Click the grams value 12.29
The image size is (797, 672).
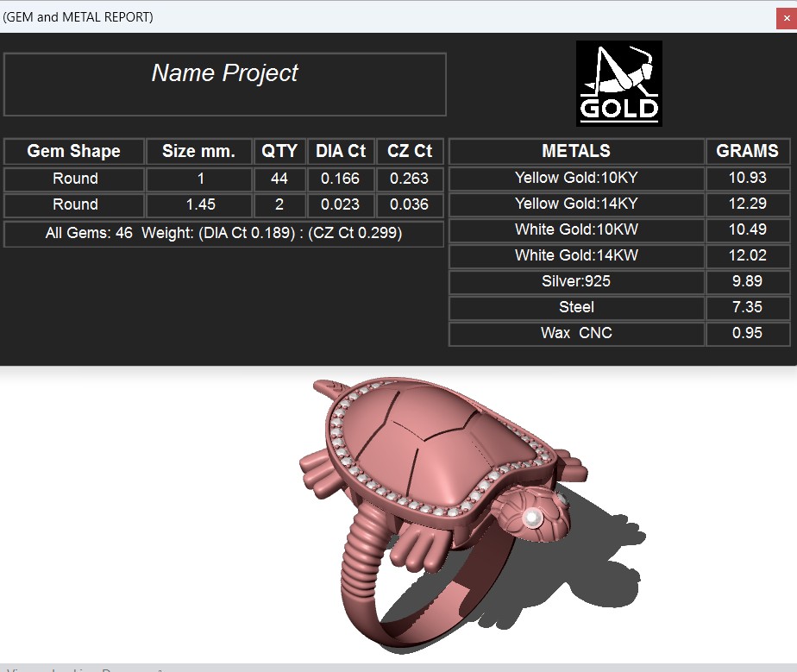(x=748, y=204)
